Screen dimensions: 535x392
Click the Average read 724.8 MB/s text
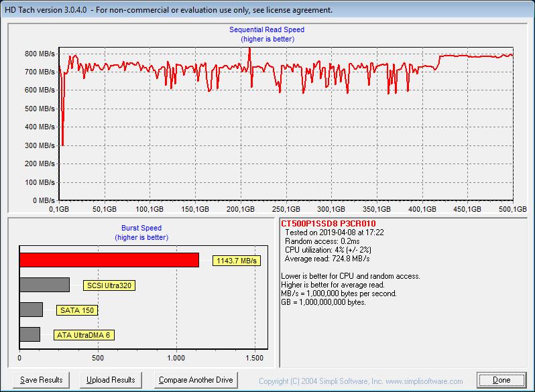[x=327, y=259]
